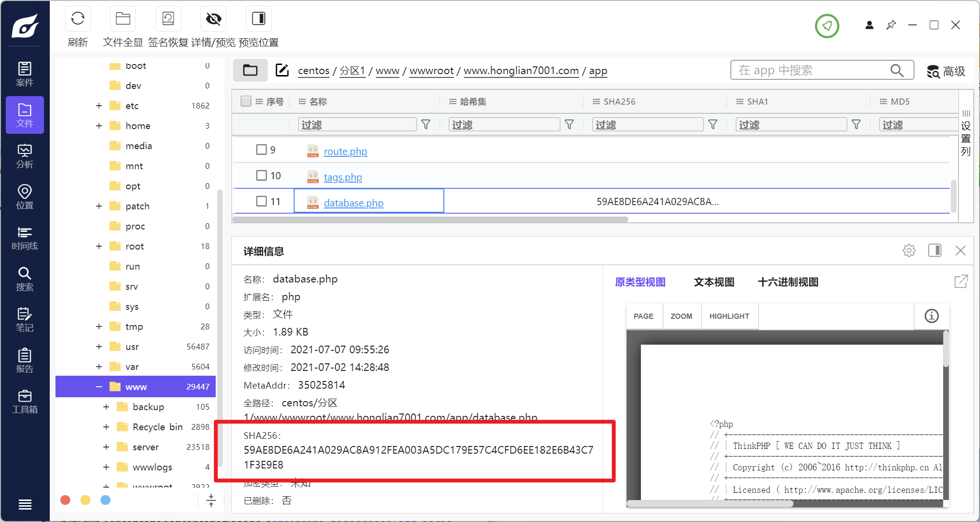Viewport: 980px width, 522px height.
Task: Click the SHA1 filter funnel icon
Action: [x=856, y=125]
